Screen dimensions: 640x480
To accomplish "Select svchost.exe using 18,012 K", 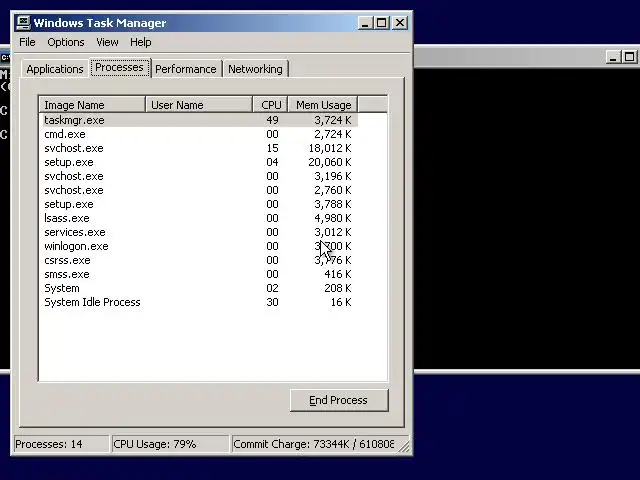I will (199, 148).
